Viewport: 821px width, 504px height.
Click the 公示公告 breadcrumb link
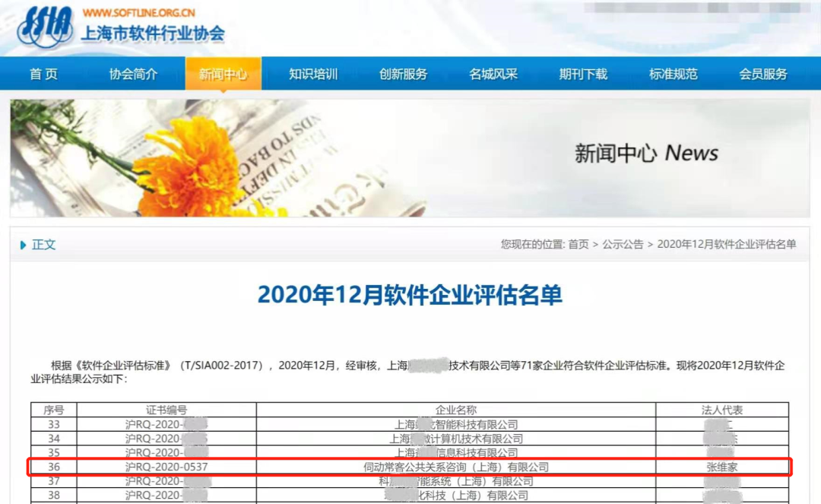[x=623, y=244]
